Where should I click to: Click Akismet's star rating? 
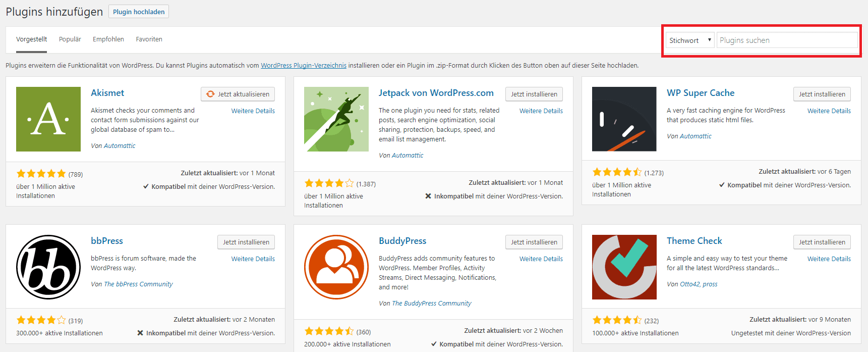click(x=41, y=174)
